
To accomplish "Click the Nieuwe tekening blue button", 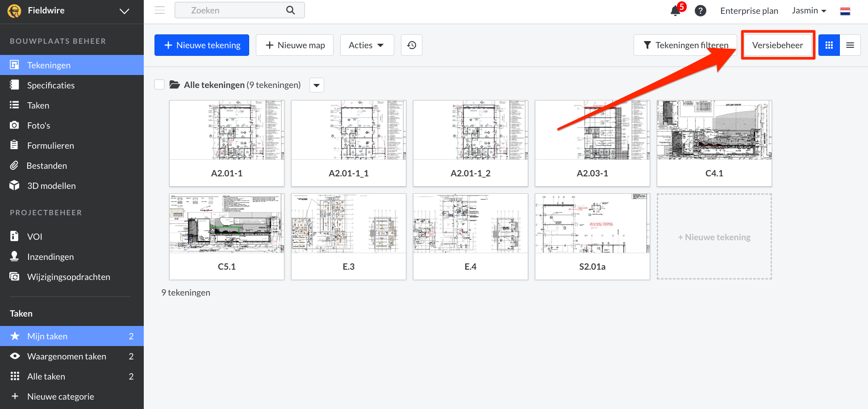I will pyautogui.click(x=202, y=45).
